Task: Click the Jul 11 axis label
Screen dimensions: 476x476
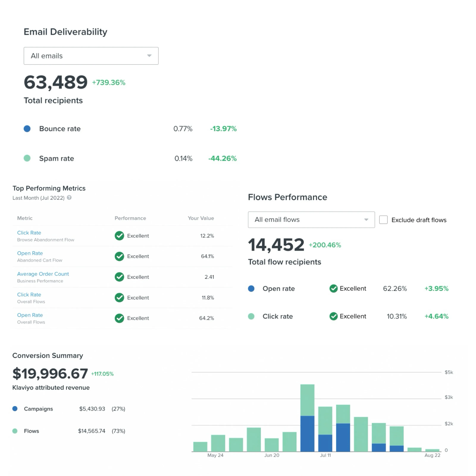Action: click(x=325, y=455)
